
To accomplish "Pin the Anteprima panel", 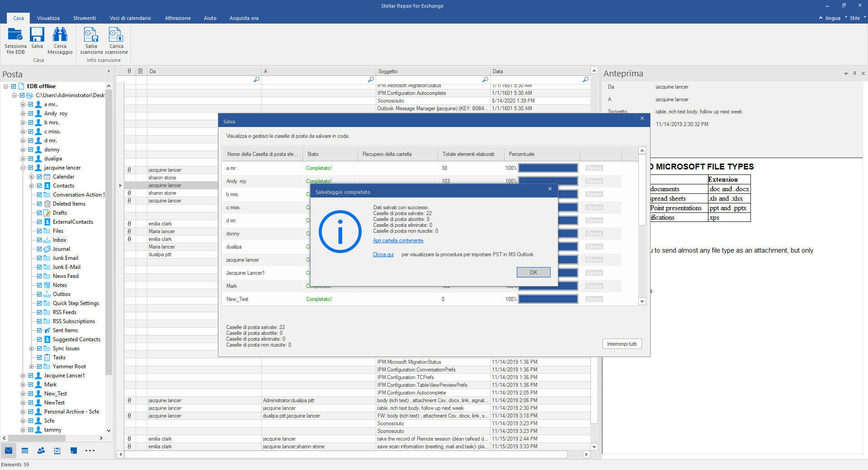I will point(854,73).
